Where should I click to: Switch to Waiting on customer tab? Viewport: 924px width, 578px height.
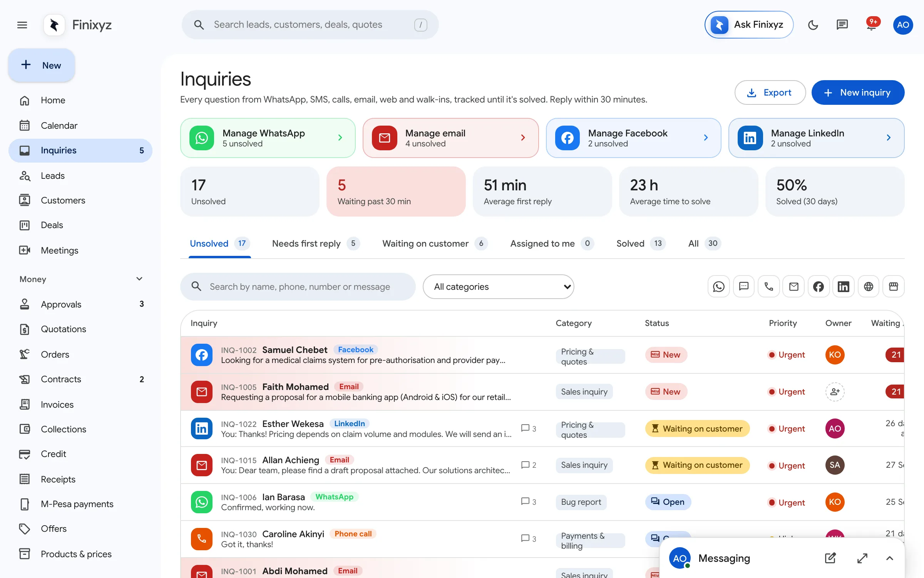(435, 244)
